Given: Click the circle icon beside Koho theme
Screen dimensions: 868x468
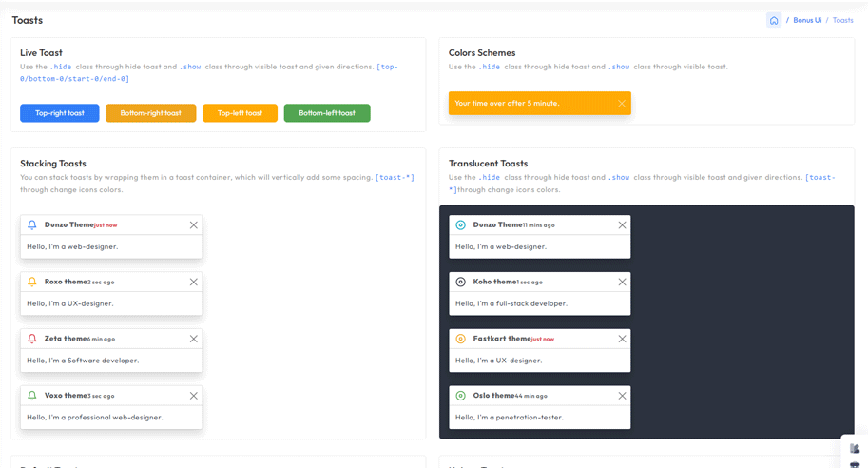Looking at the screenshot, I should (461, 283).
